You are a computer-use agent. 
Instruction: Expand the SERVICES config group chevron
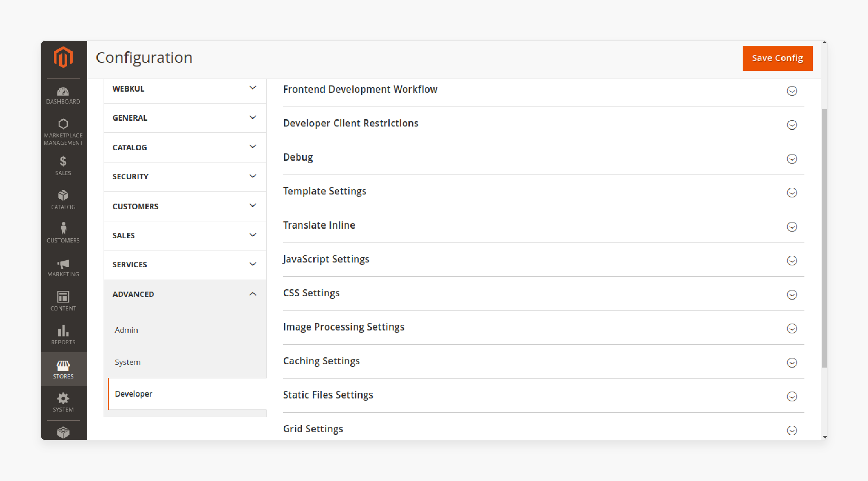[x=253, y=264]
